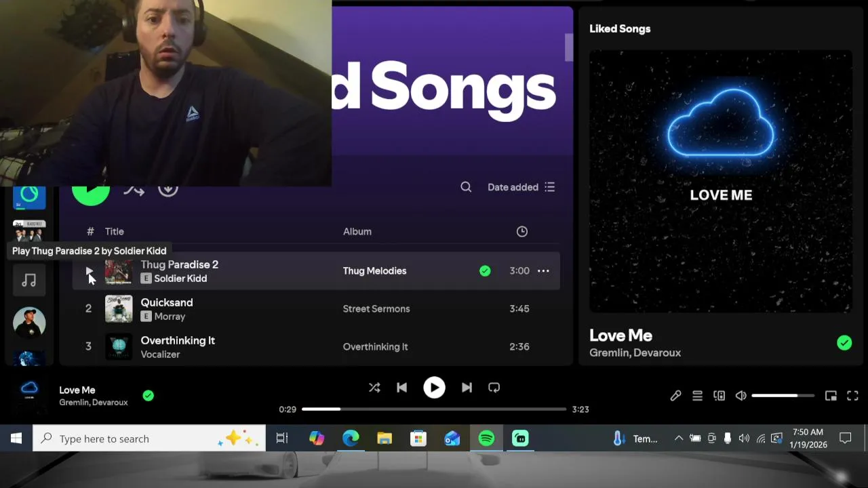Skip to the previous track

pos(401,388)
